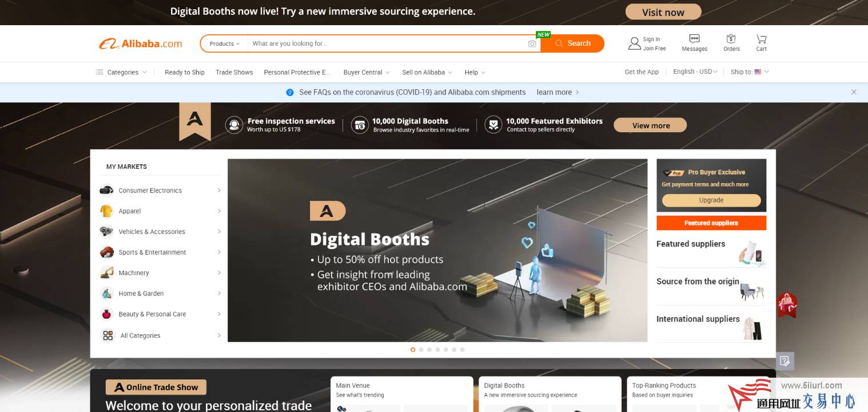Click the Consumer Electronics category icon
This screenshot has height=412, width=868.
107,190
